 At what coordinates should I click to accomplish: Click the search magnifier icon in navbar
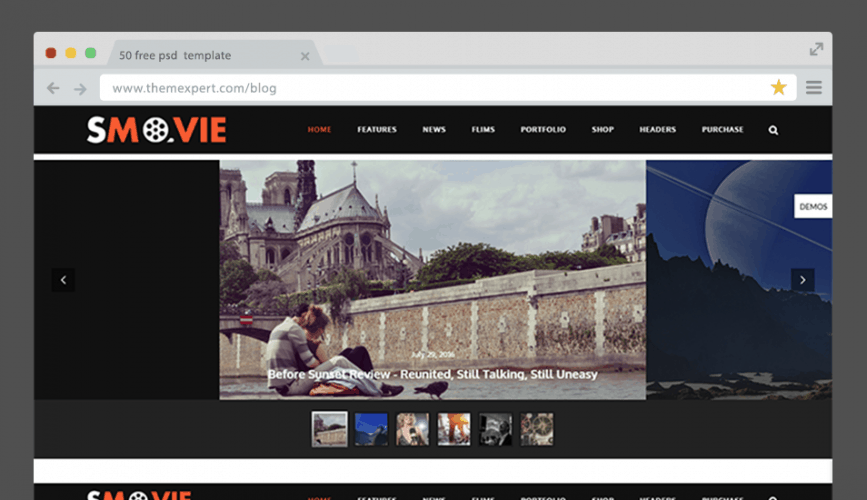point(773,130)
